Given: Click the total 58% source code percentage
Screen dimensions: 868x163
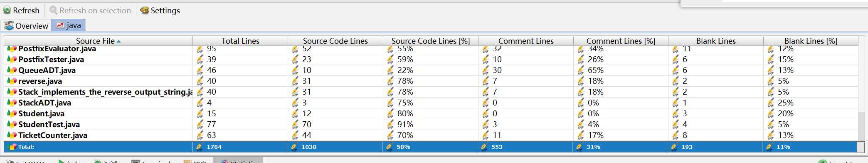Looking at the screenshot, I should coord(404,147).
